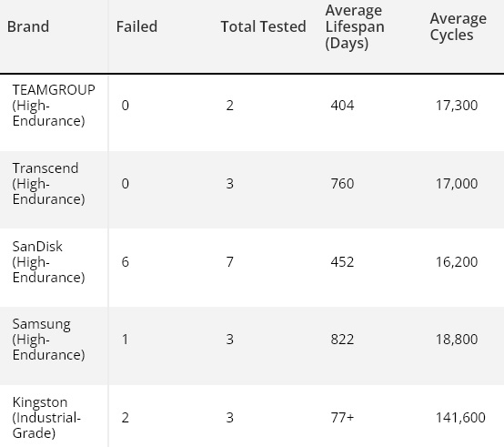504x447 pixels.
Task: Select the 141,600 average cycles value
Action: (x=460, y=418)
